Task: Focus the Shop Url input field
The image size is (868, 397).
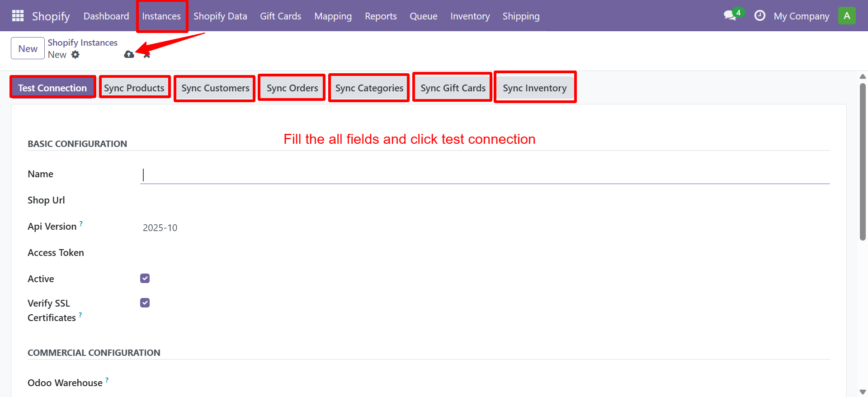Action: 485,200
